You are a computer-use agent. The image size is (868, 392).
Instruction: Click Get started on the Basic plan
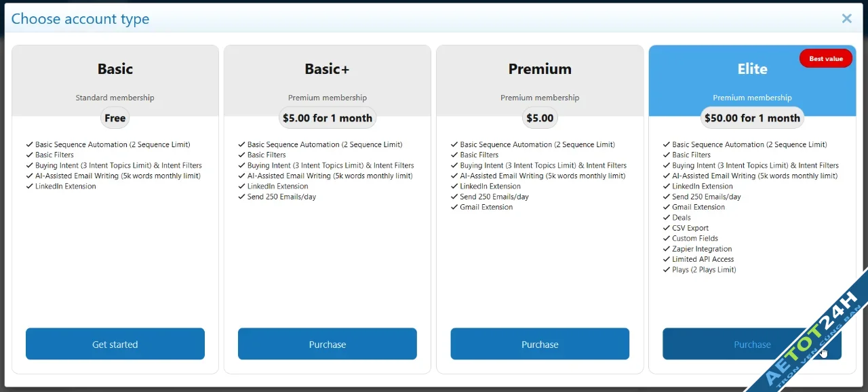[x=115, y=344]
